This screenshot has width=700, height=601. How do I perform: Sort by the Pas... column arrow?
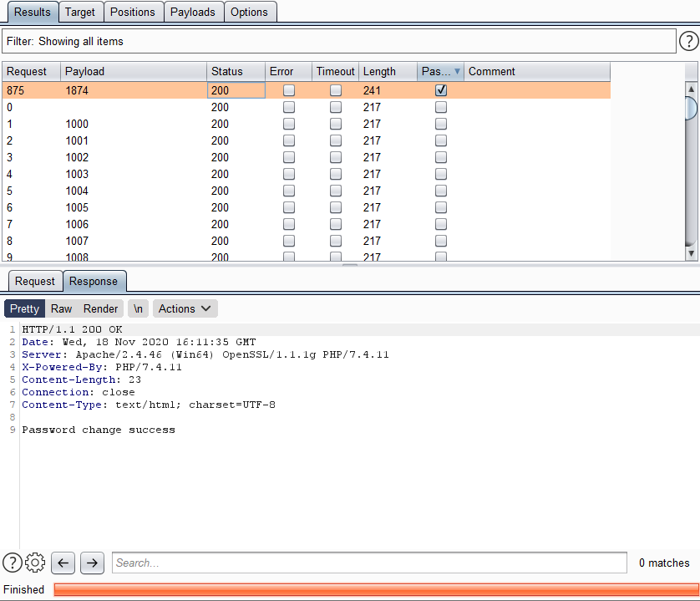click(457, 72)
